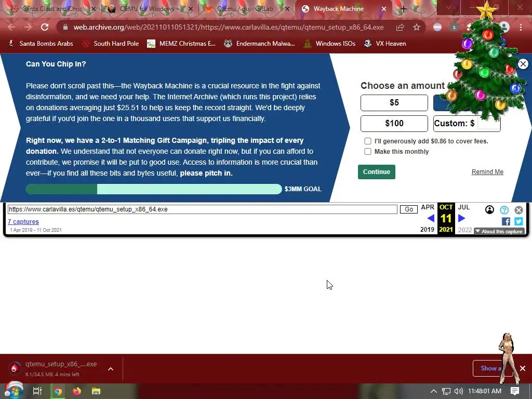Click the address bar URL
The width and height of the screenshot is (532, 399).
(229, 27)
